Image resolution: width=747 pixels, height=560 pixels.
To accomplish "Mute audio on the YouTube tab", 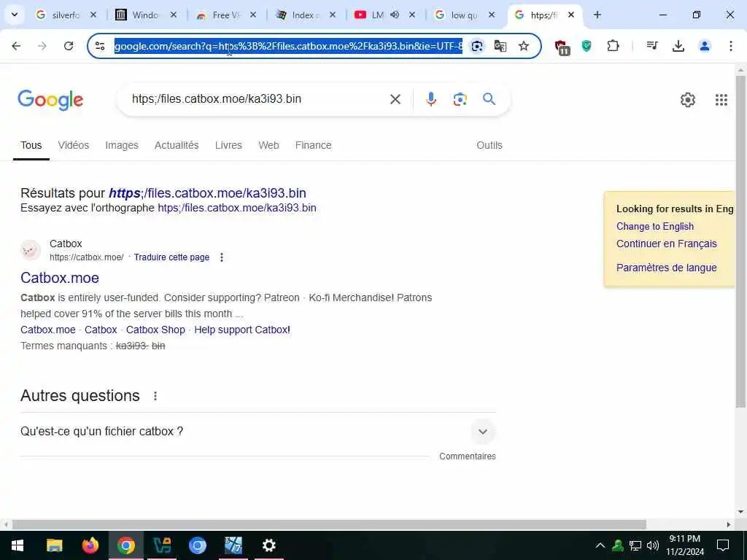I will [x=395, y=15].
